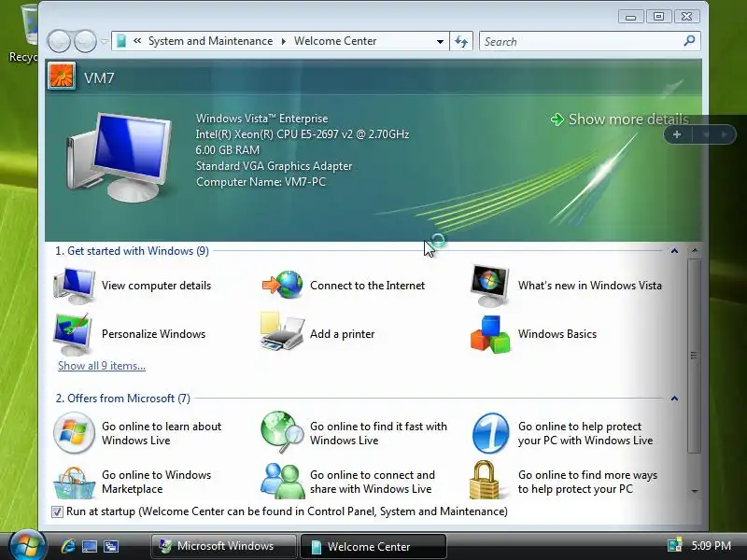Click Go online to Windows Marketplace text
The height and width of the screenshot is (560, 747).
point(156,482)
